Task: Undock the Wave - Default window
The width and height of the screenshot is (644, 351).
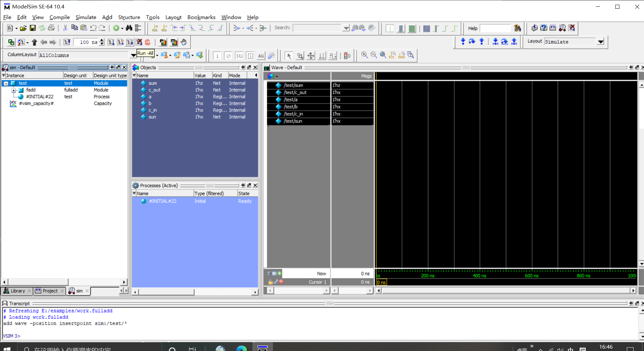Action: (637, 67)
